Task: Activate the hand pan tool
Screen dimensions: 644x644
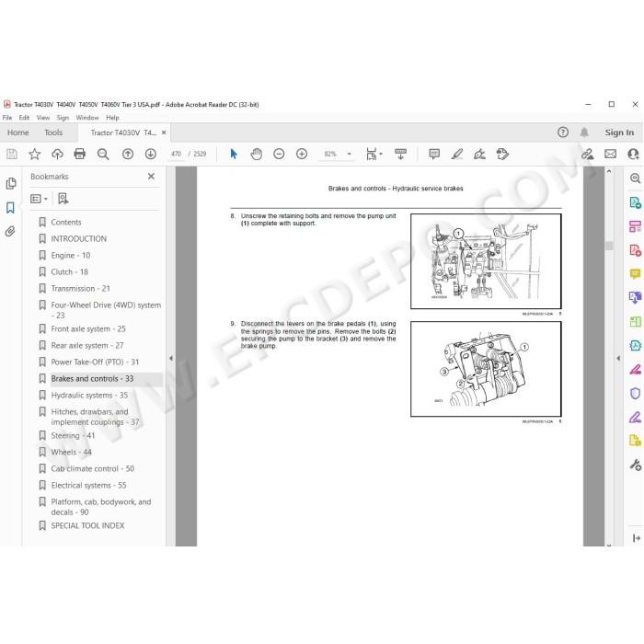Action: point(257,154)
